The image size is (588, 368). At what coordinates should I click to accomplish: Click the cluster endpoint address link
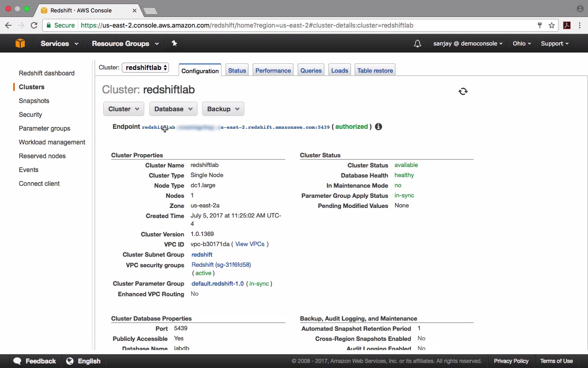point(236,127)
